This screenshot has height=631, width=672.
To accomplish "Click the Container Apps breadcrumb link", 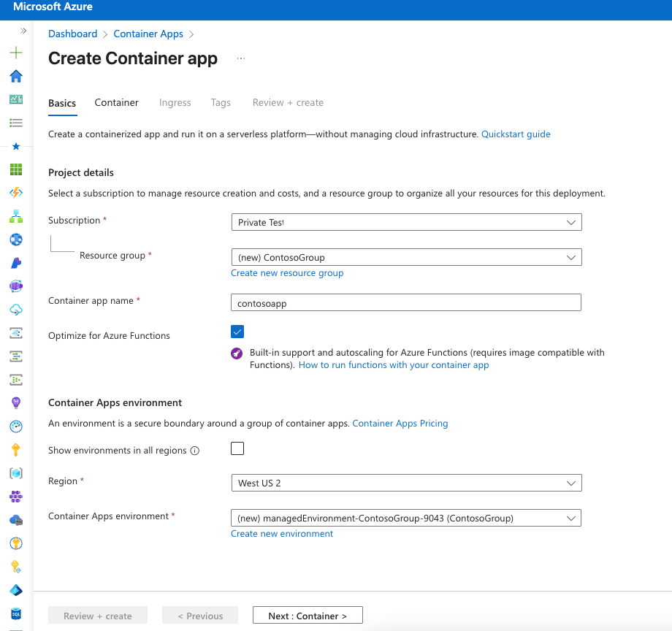I will pyautogui.click(x=148, y=34).
